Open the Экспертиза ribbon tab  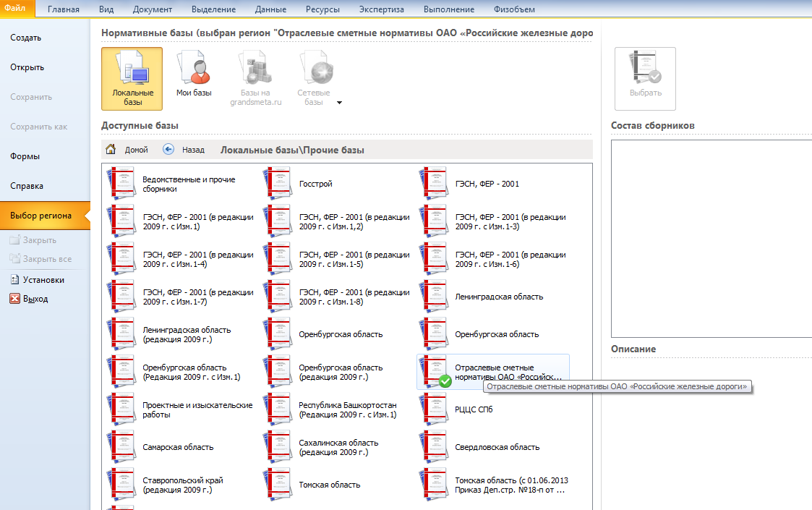point(381,9)
